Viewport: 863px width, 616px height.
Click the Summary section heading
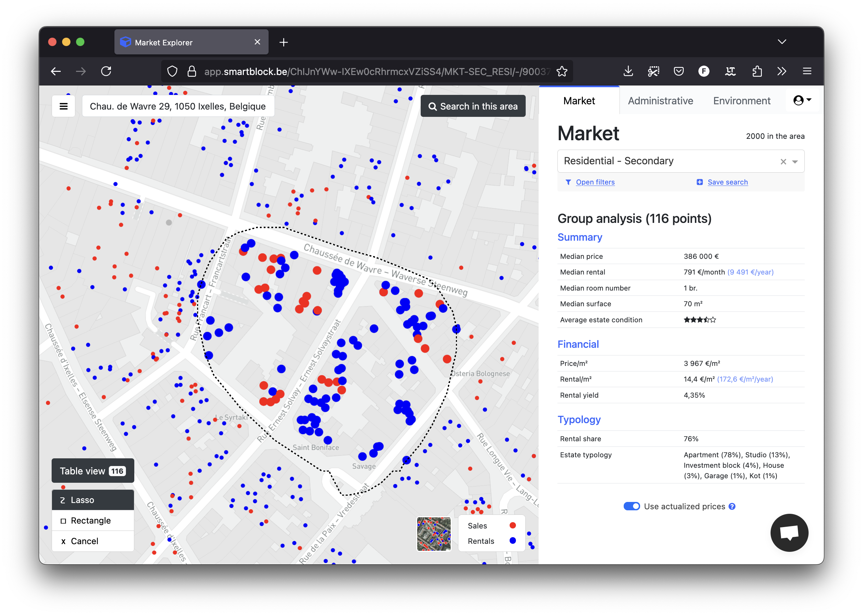coord(580,237)
